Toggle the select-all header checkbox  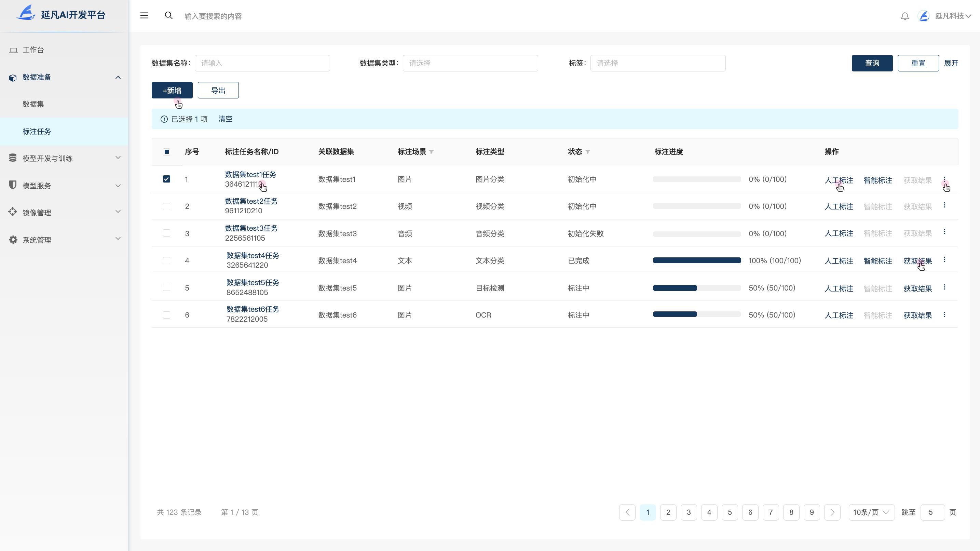click(x=166, y=152)
